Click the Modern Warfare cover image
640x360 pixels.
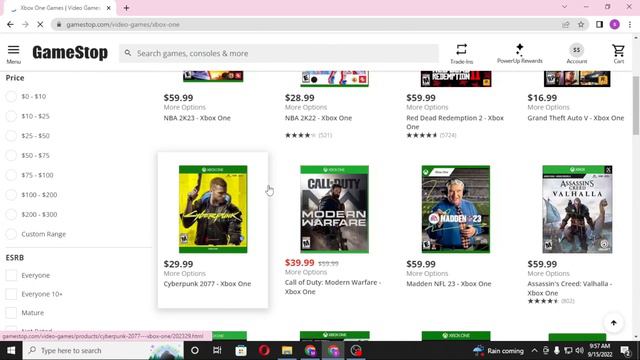coord(334,209)
